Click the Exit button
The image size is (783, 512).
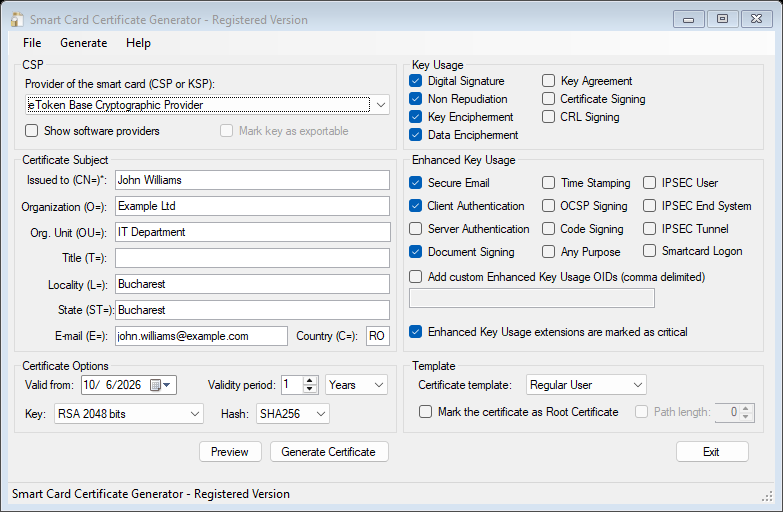(x=712, y=452)
